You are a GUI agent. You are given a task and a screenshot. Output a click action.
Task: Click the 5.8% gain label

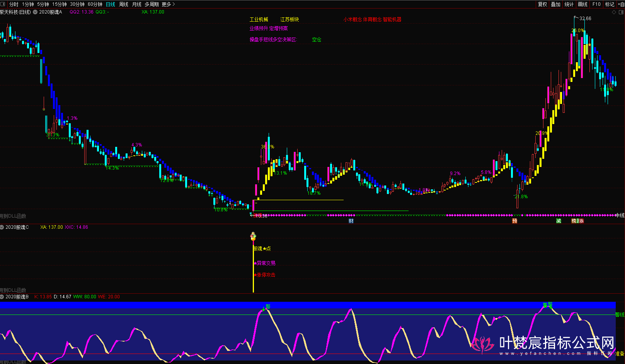(x=486, y=172)
